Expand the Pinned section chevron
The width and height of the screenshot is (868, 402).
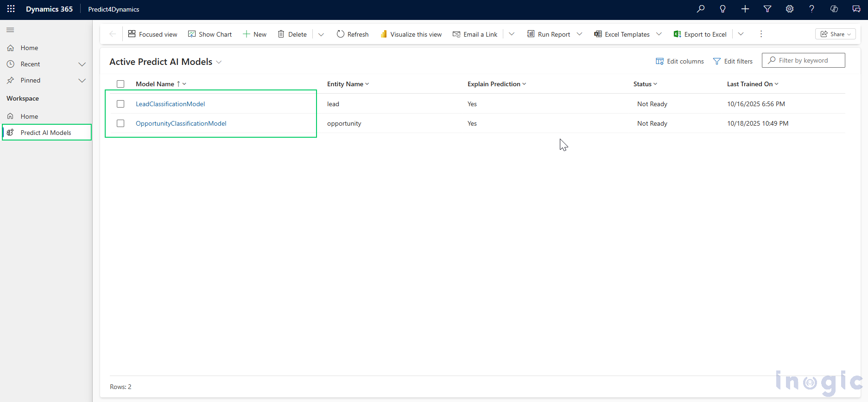82,80
